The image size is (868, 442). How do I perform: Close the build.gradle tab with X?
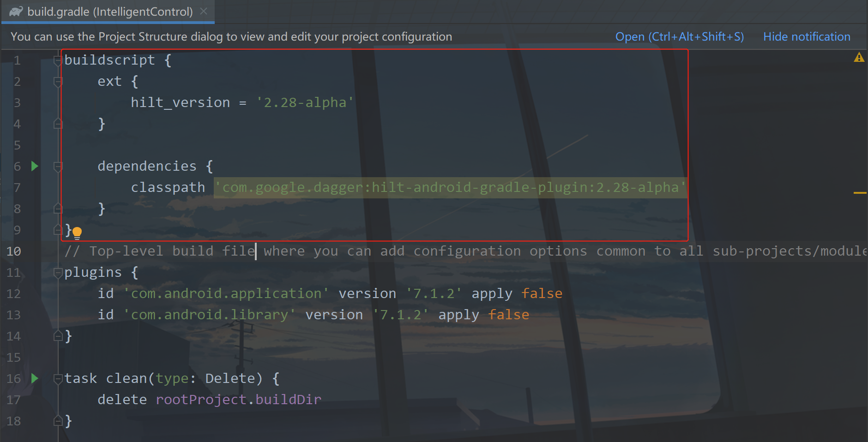(204, 11)
